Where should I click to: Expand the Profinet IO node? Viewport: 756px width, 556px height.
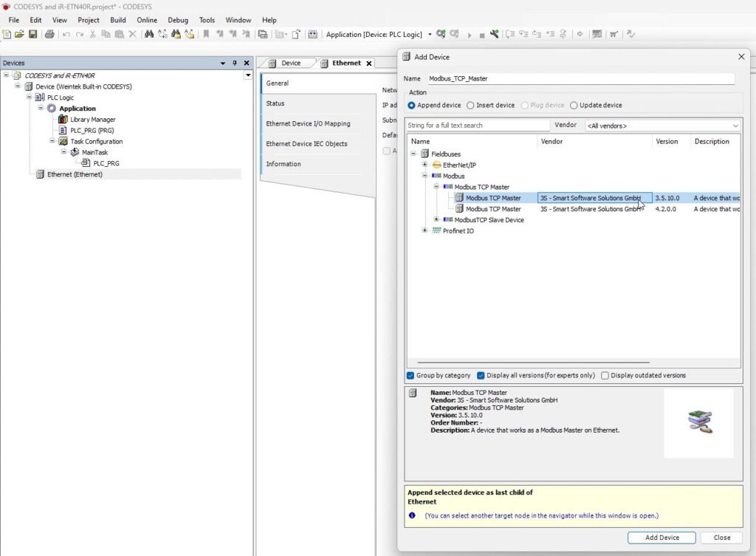[425, 230]
